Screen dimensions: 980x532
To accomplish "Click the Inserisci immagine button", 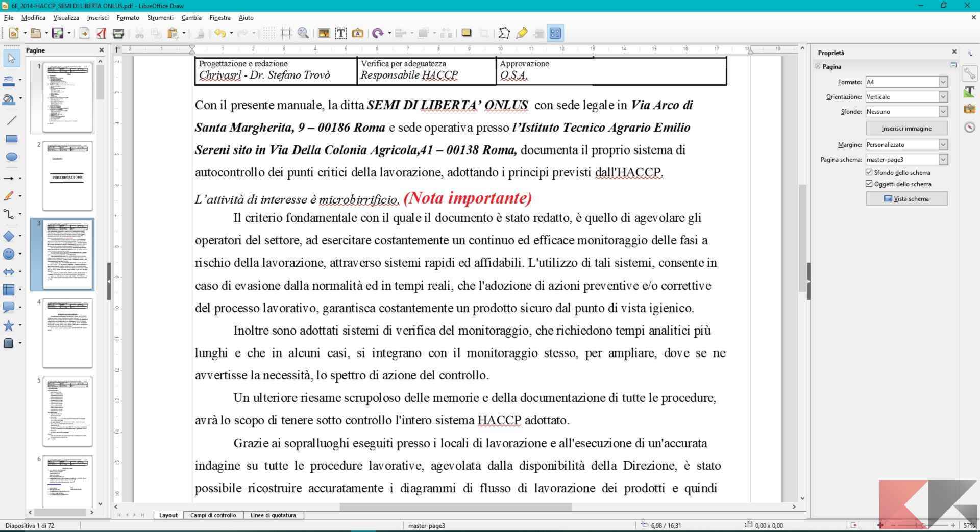I will (x=906, y=128).
